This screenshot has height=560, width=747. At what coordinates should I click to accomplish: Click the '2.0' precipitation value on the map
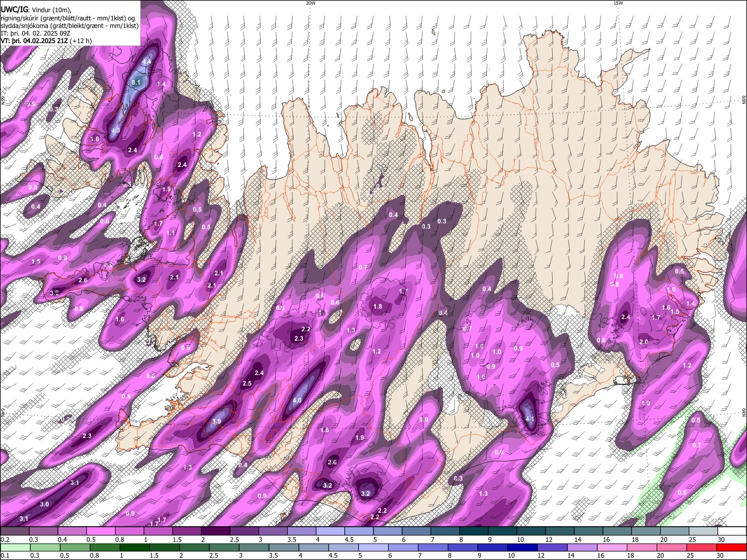[644, 342]
